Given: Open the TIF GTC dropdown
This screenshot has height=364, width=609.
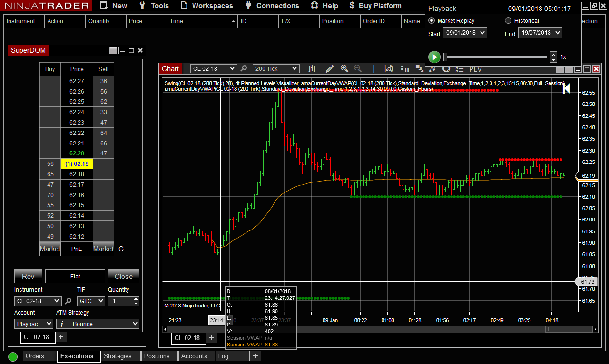Looking at the screenshot, I should pos(91,301).
